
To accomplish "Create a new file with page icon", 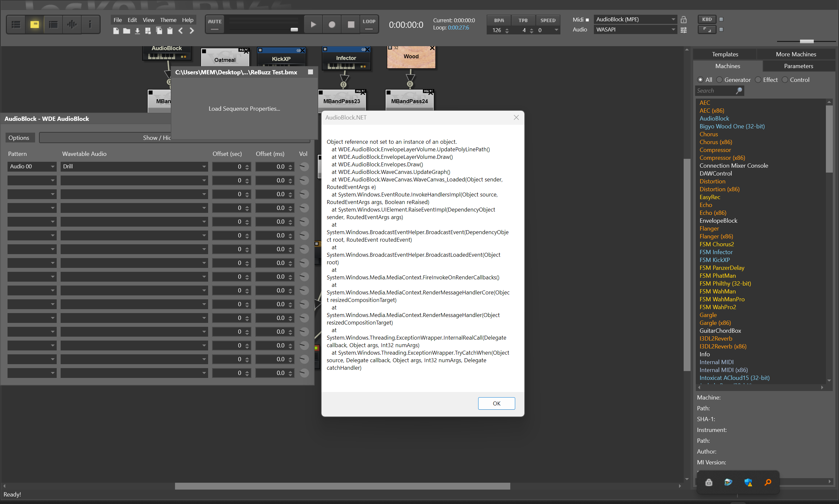I will pyautogui.click(x=116, y=31).
